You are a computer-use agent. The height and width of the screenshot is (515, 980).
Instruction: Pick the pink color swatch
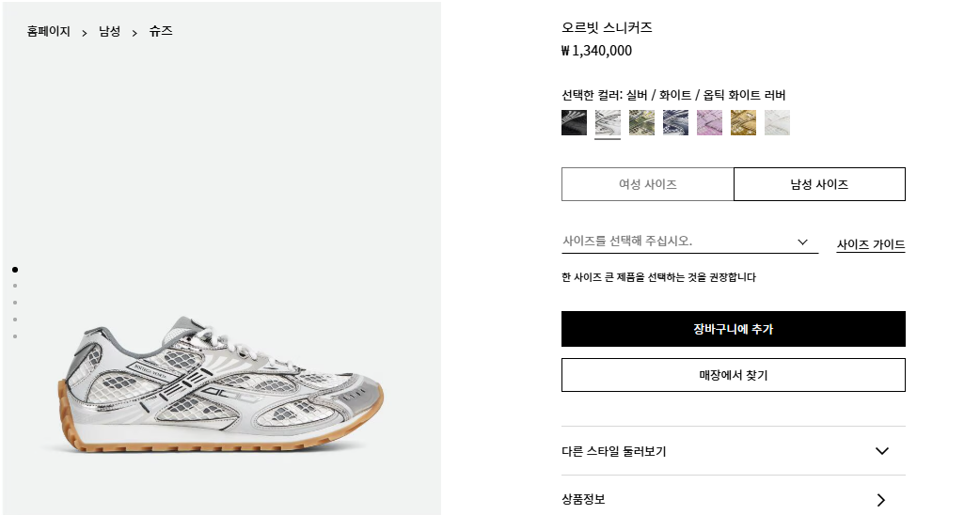709,123
